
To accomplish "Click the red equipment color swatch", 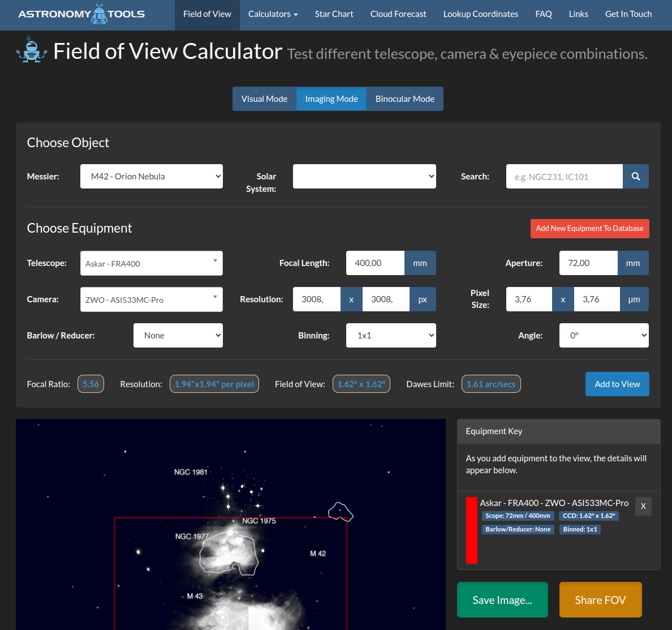I will pyautogui.click(x=471, y=530).
